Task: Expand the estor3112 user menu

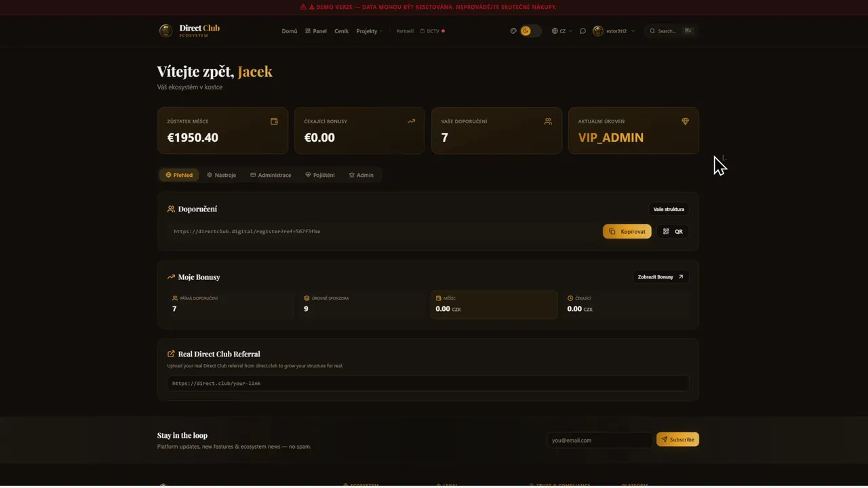Action: coord(614,31)
